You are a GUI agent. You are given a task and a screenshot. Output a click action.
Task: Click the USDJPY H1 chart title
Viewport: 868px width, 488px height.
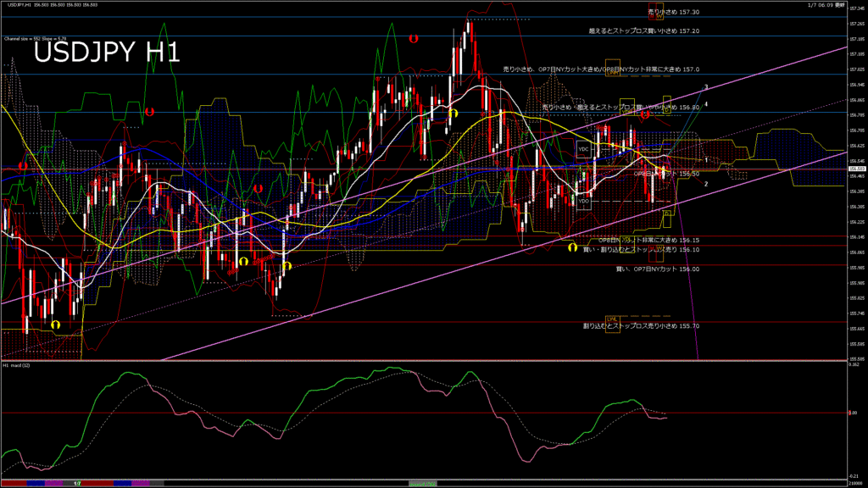[x=106, y=53]
